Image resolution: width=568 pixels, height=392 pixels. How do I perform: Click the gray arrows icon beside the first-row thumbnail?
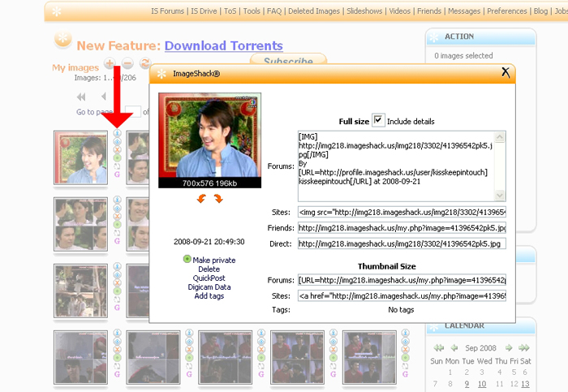117,166
